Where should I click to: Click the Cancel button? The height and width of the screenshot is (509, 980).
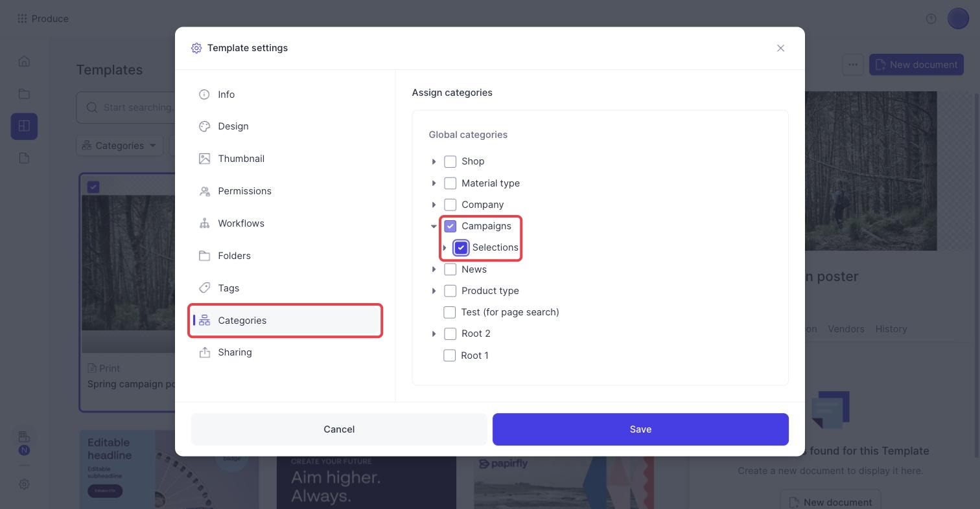(339, 429)
